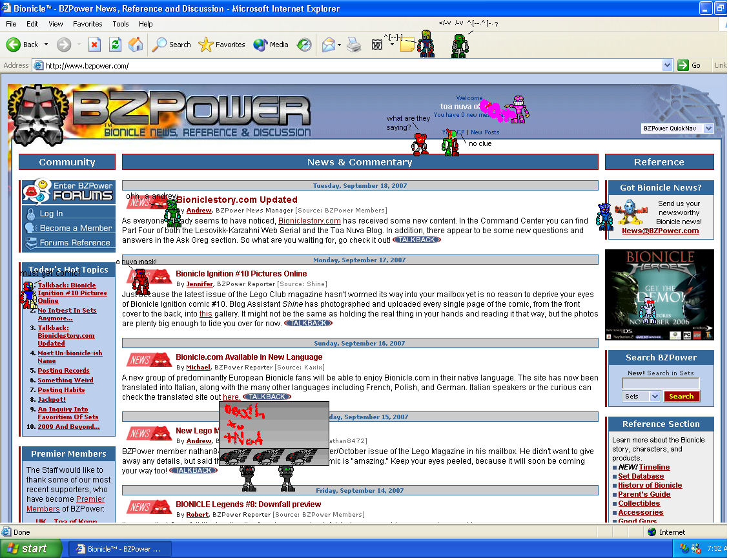Click NEWS icon beside Bionicle.com Available article
Viewport: 729px width, 560px height.
click(x=150, y=360)
